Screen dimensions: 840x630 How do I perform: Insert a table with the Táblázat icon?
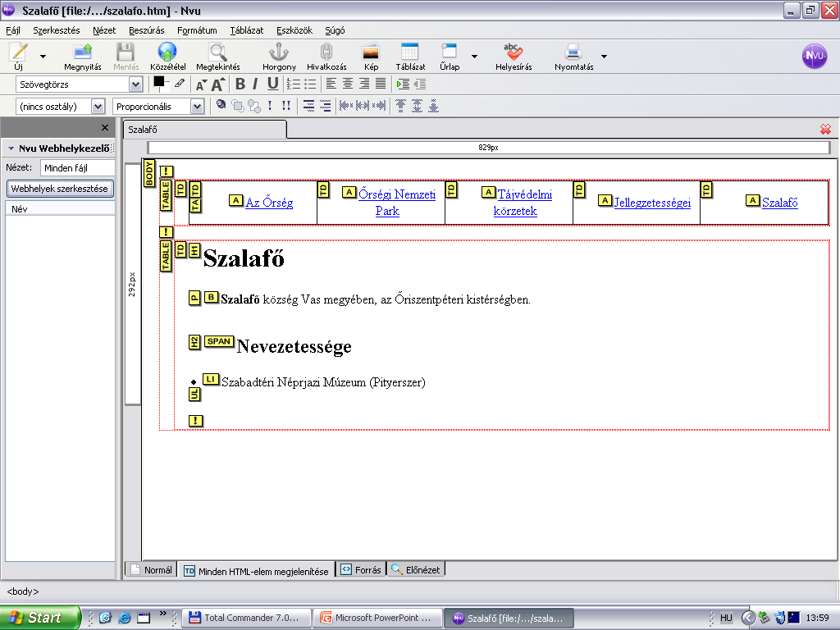pyautogui.click(x=410, y=56)
